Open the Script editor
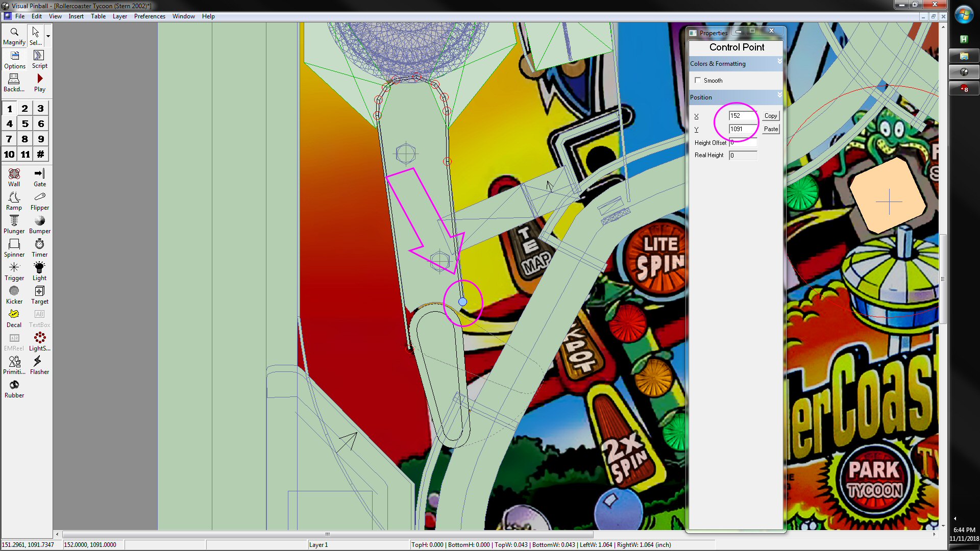Viewport: 980px width, 551px height. pos(39,59)
